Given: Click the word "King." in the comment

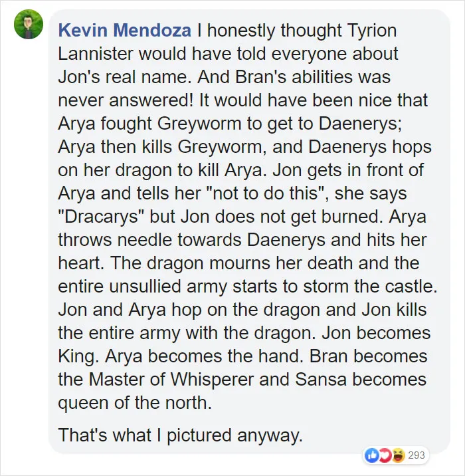Looking at the screenshot, I should tap(78, 356).
